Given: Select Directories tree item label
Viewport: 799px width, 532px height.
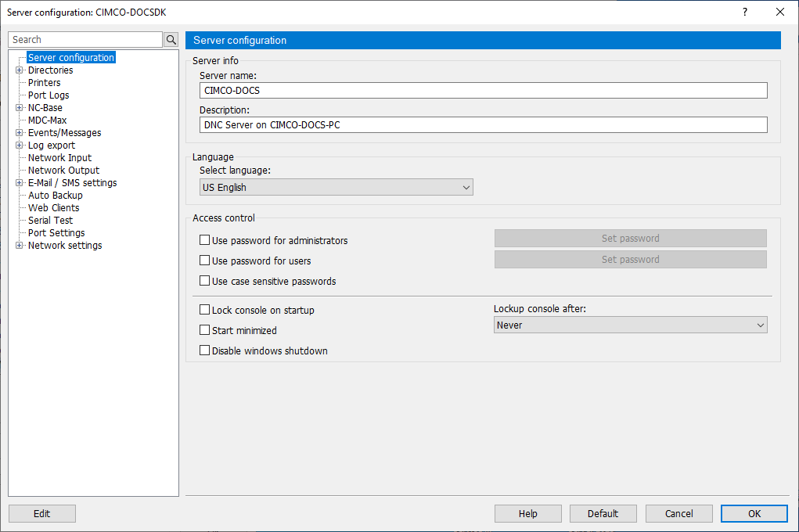Looking at the screenshot, I should pyautogui.click(x=50, y=70).
